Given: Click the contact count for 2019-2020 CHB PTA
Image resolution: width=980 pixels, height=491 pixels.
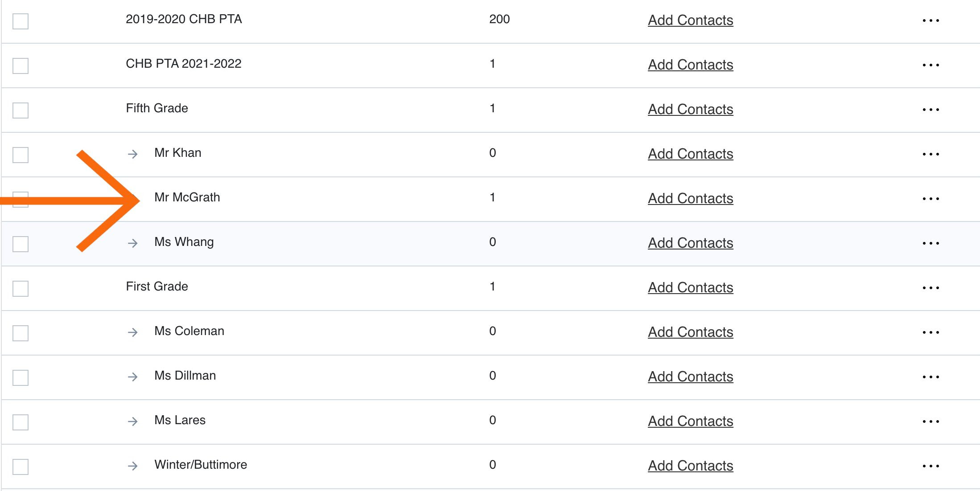Looking at the screenshot, I should [x=499, y=19].
